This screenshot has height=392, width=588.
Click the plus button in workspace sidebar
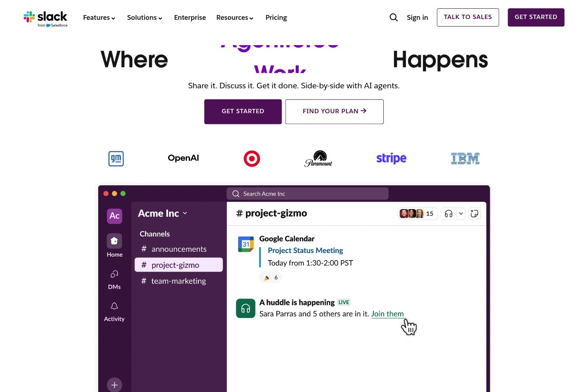click(x=114, y=384)
